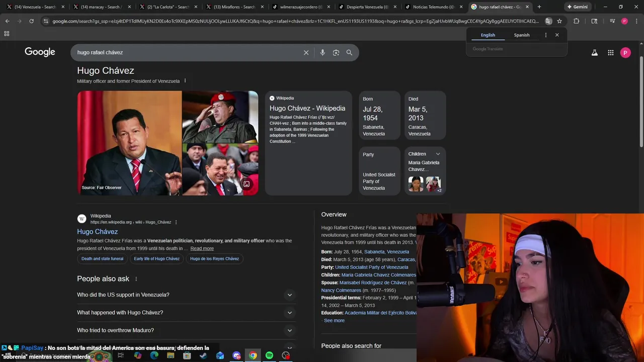The image size is (644, 362).
Task: Open the Died Mar 5, 2013 card
Action: pyautogui.click(x=425, y=115)
